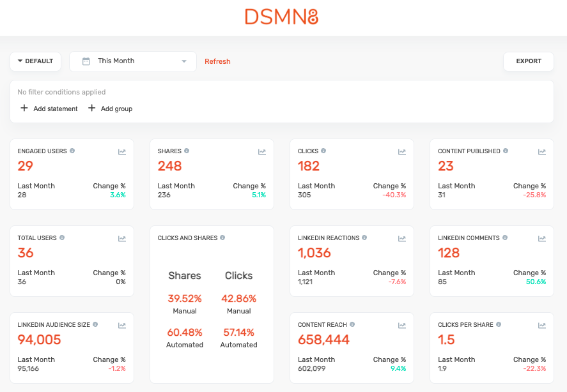
Task: Add a filter group
Action: [x=110, y=109]
